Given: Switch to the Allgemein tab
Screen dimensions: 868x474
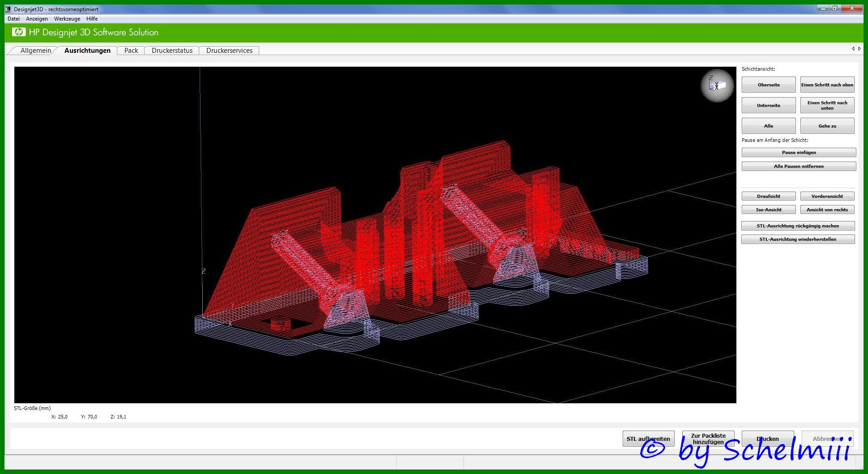Looking at the screenshot, I should (x=35, y=51).
